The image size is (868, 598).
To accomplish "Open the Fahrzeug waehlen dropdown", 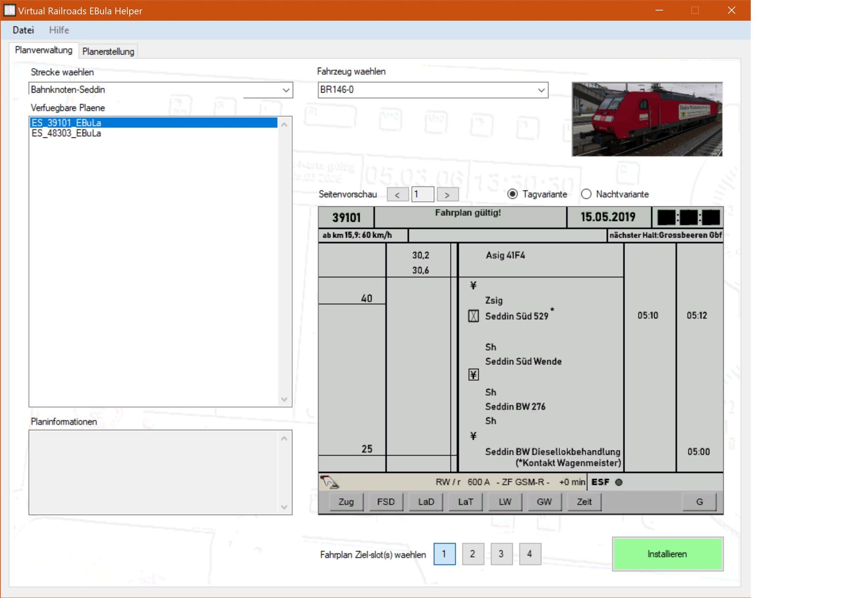I will 541,90.
